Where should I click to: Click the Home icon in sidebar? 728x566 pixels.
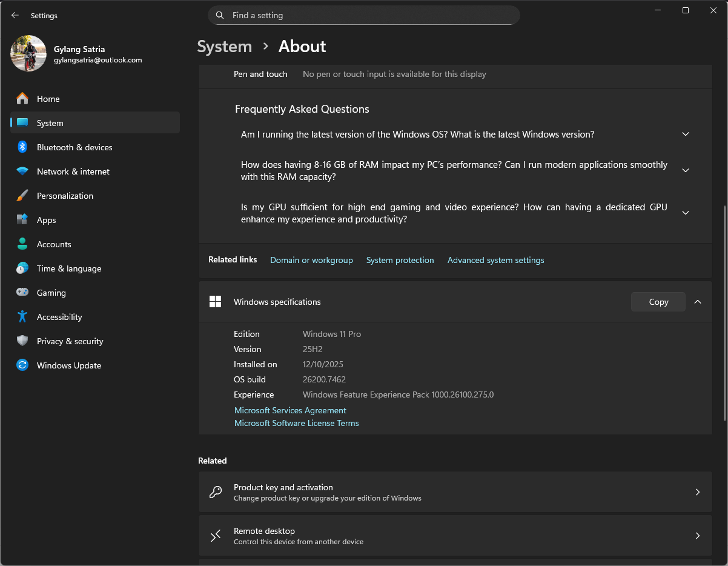pyautogui.click(x=22, y=99)
